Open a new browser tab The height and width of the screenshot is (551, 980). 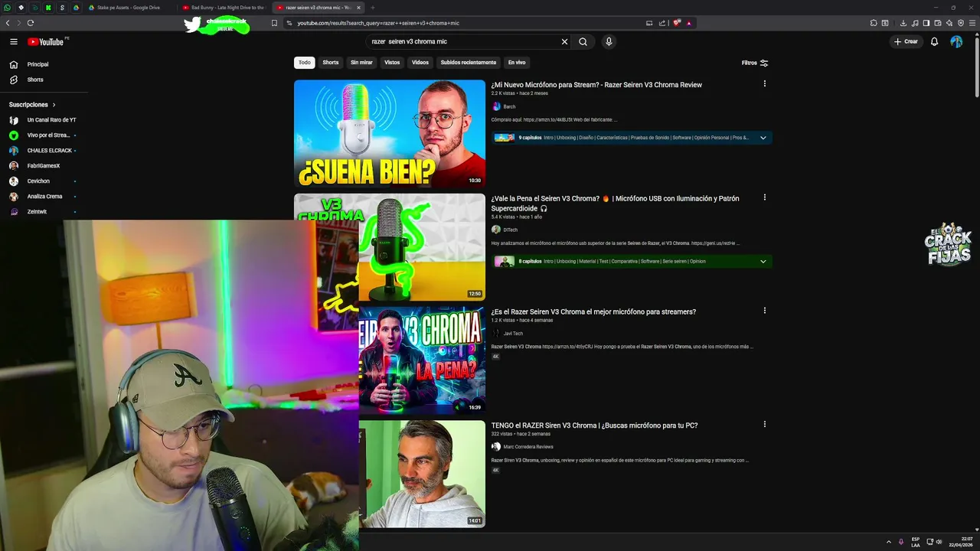click(x=373, y=7)
